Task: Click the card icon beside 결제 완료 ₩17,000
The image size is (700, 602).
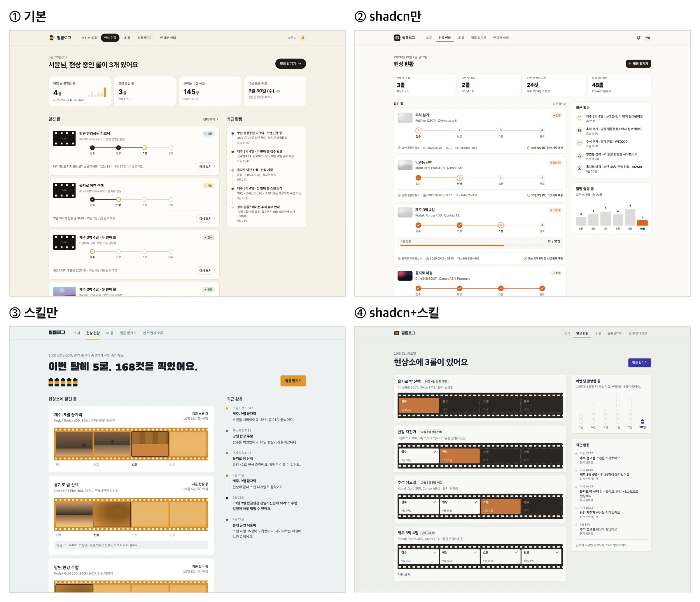Action: 579,143
